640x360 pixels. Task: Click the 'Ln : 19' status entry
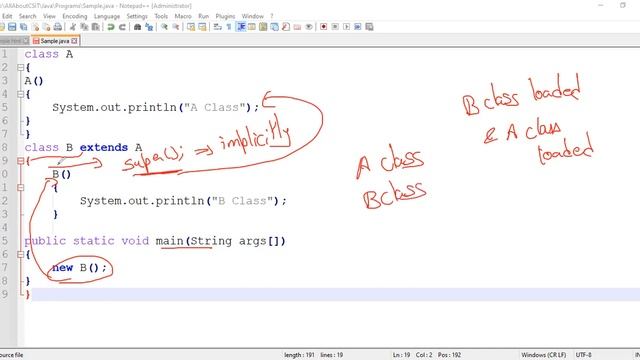[x=401, y=355]
